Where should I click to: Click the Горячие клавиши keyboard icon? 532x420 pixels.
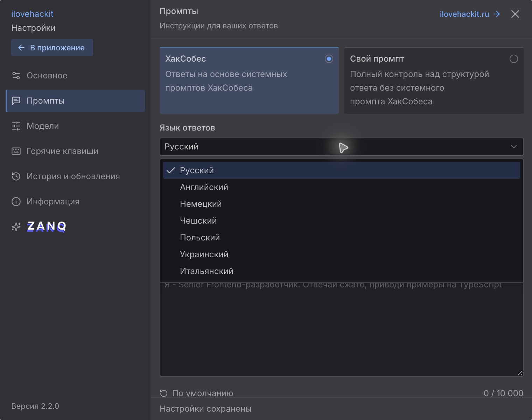point(16,151)
